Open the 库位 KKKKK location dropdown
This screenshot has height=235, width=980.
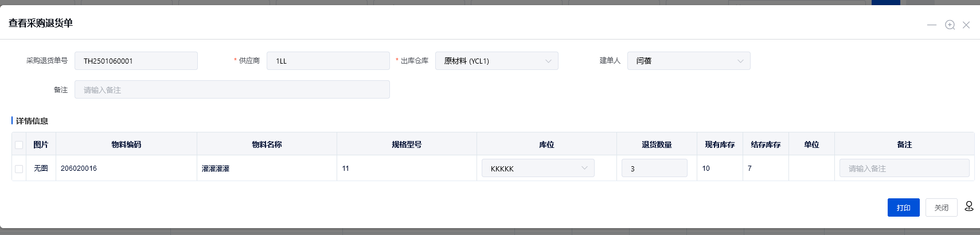[x=538, y=168]
